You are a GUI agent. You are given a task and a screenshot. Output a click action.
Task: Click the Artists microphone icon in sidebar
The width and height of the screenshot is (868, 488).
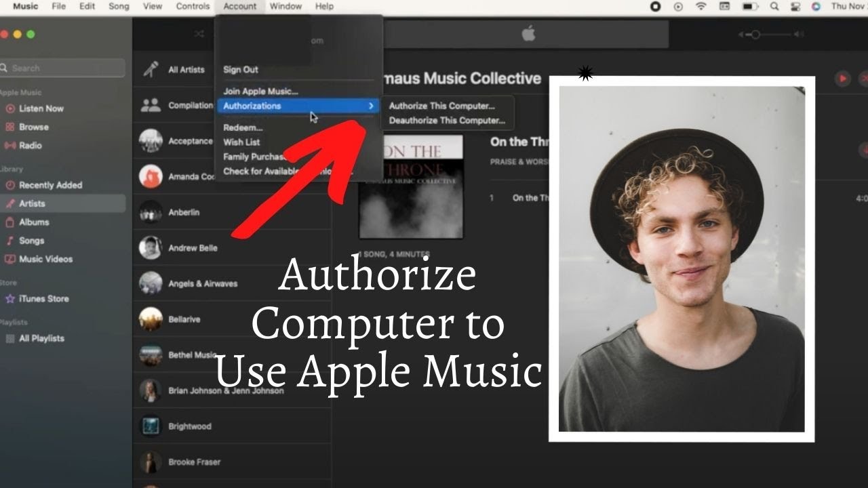click(x=9, y=203)
